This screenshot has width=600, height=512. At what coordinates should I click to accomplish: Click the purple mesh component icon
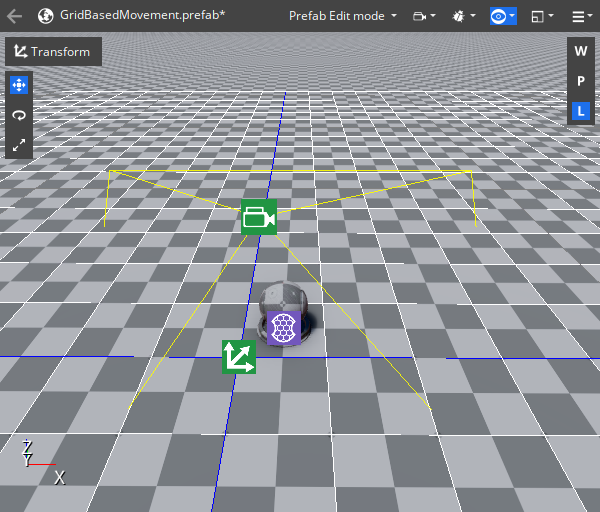[284, 328]
